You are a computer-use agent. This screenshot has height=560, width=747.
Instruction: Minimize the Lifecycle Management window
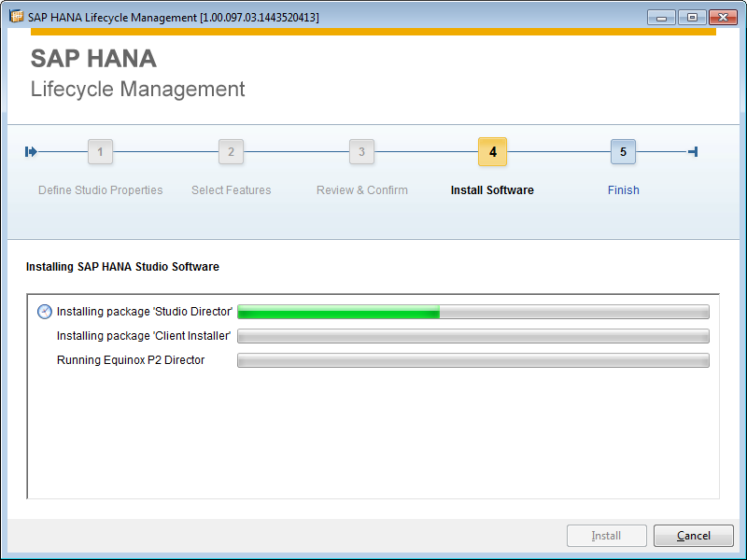pos(661,18)
